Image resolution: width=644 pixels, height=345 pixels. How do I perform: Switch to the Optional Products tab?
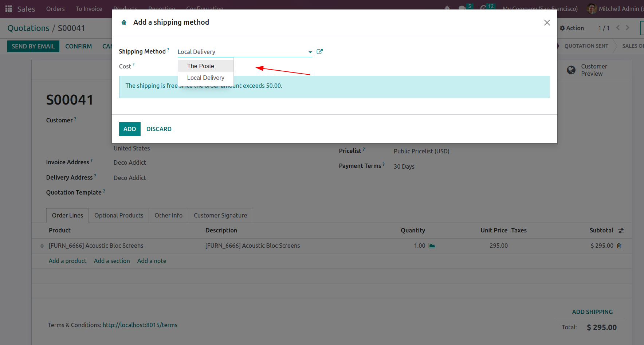tap(119, 215)
